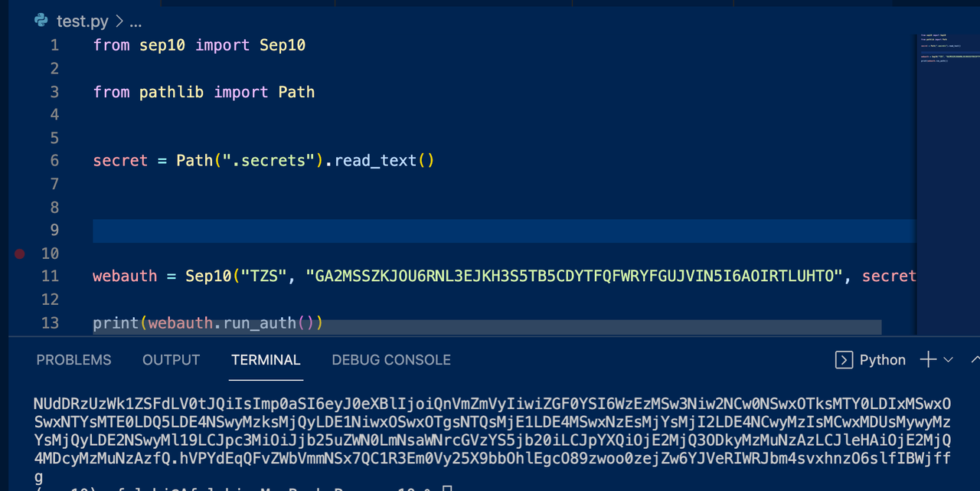
Task: Click the Python file icon in breadcrumb
Action: [40, 21]
